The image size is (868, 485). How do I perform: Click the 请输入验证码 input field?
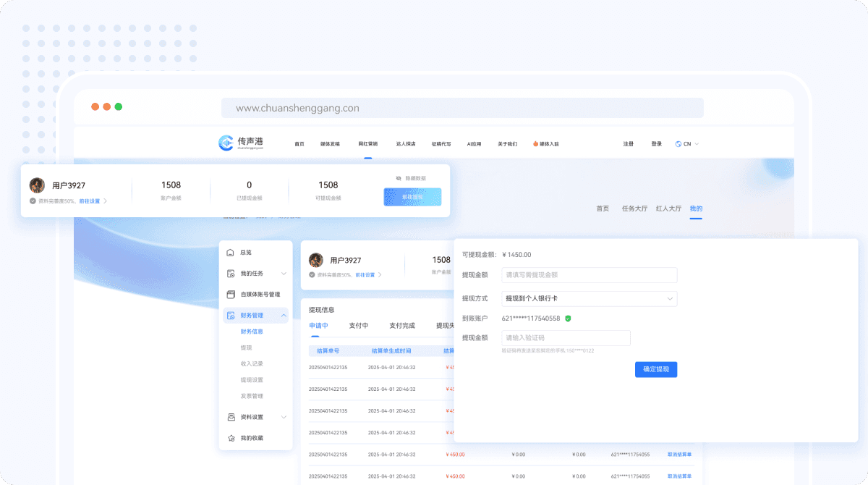(566, 338)
